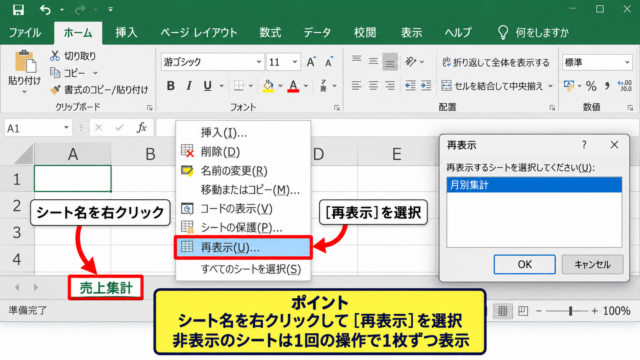Click the text orientation icon
This screenshot has height=360, width=640.
411,61
